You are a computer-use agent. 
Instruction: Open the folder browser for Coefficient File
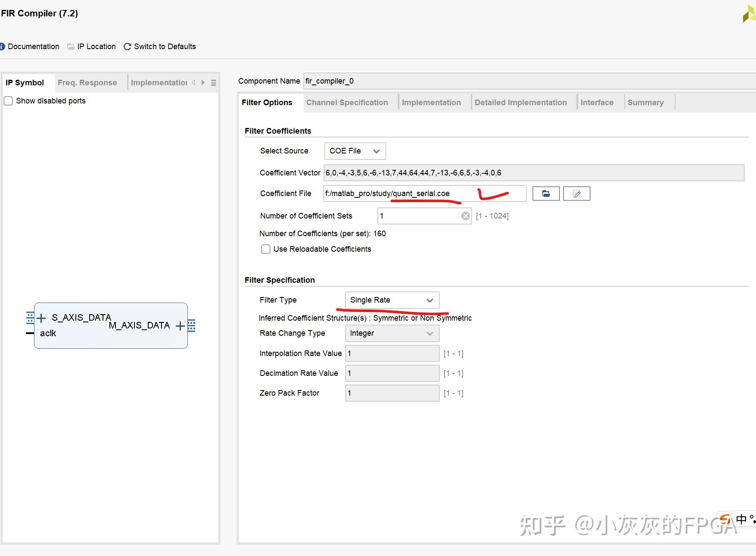(545, 194)
